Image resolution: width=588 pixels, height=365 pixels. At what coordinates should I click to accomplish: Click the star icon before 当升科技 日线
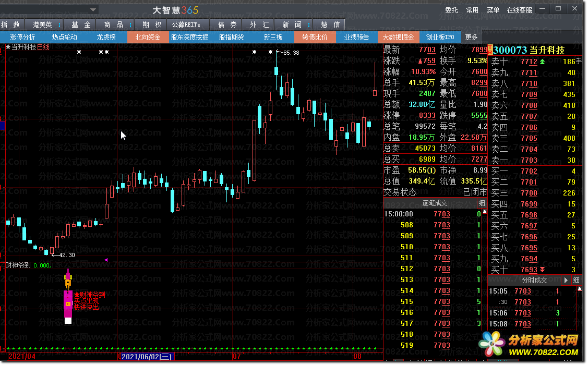(8, 47)
